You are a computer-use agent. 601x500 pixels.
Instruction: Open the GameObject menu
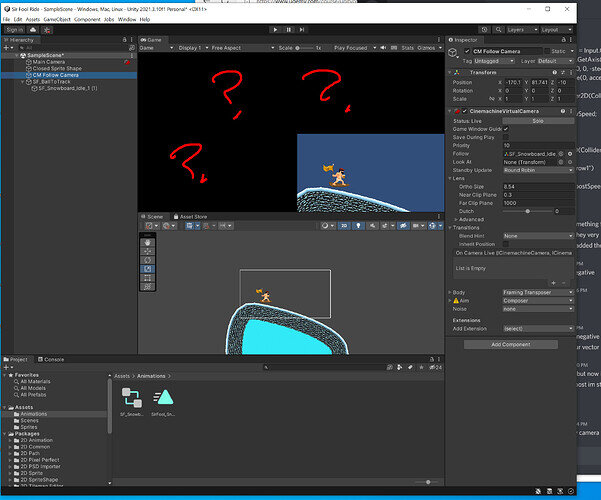57,19
